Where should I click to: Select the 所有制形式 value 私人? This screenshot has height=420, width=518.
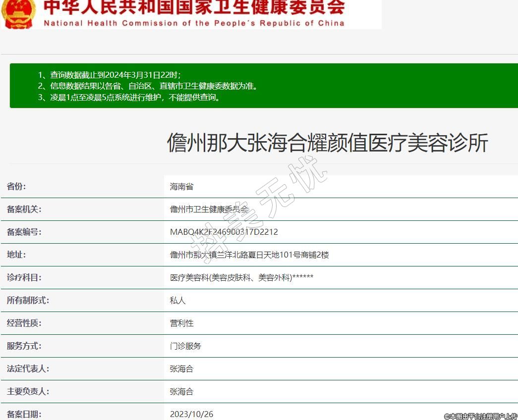(x=177, y=301)
